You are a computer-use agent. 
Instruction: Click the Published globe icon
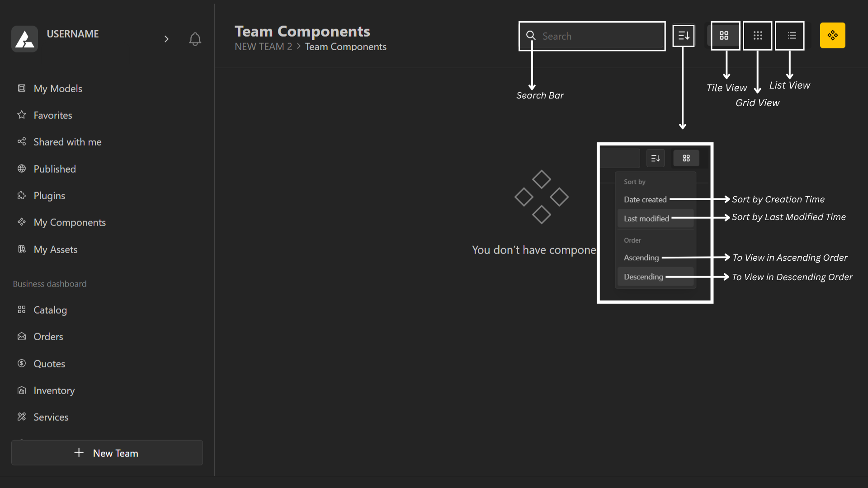pos(22,169)
